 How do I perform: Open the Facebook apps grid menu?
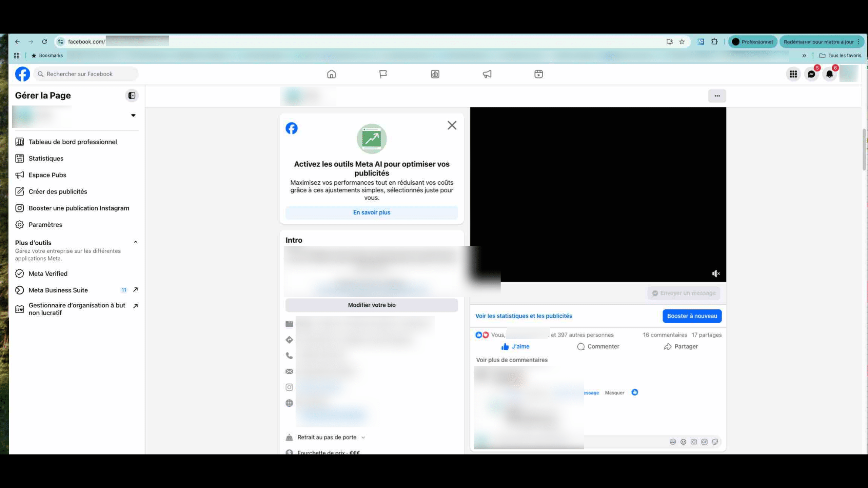click(793, 74)
